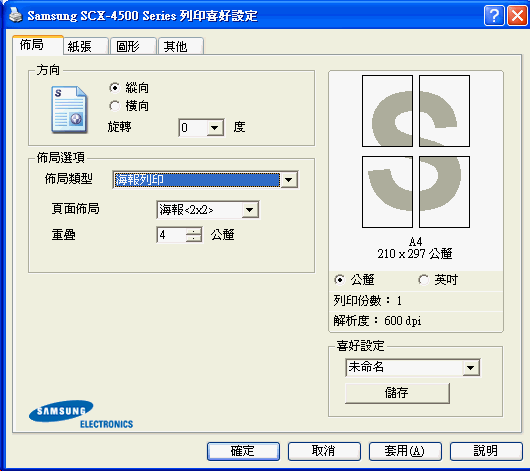Image resolution: width=530 pixels, height=471 pixels.
Task: Open the 頁面佈局 海報<2x2> dropdown
Action: point(250,210)
